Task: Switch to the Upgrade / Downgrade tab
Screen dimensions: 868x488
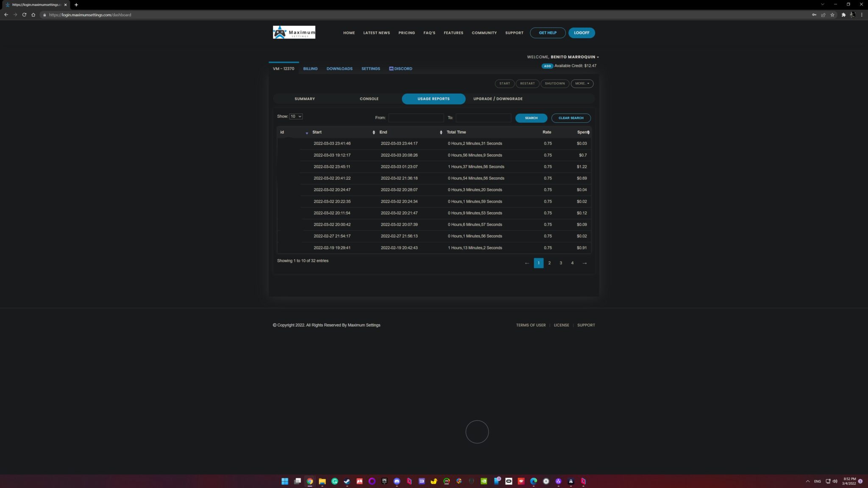Action: coord(498,99)
